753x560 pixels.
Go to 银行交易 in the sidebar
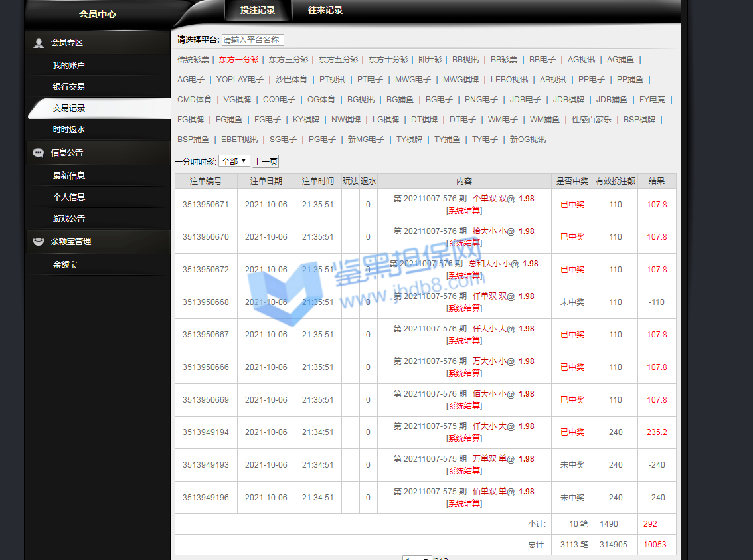tap(69, 87)
